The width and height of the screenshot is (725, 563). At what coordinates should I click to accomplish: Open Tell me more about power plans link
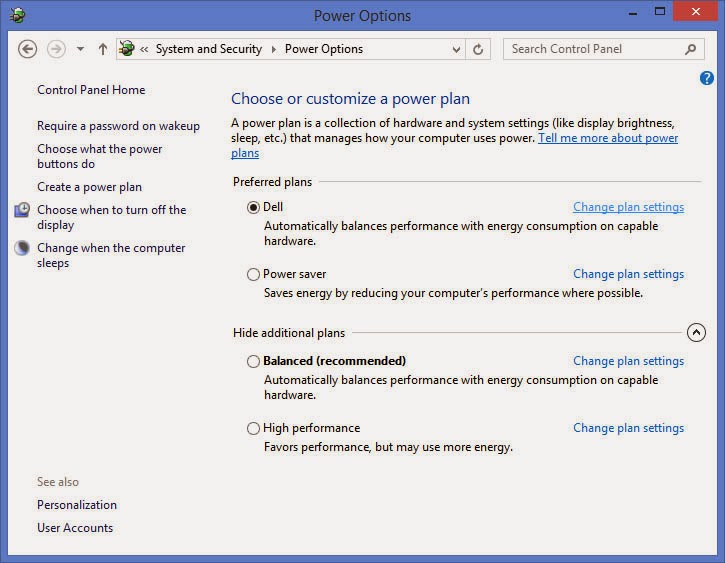click(x=608, y=138)
